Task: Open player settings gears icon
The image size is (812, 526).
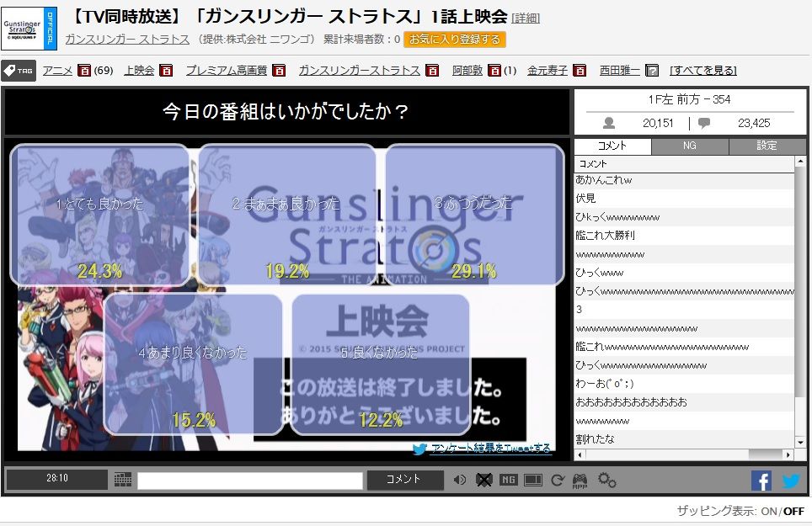Action: click(x=607, y=480)
